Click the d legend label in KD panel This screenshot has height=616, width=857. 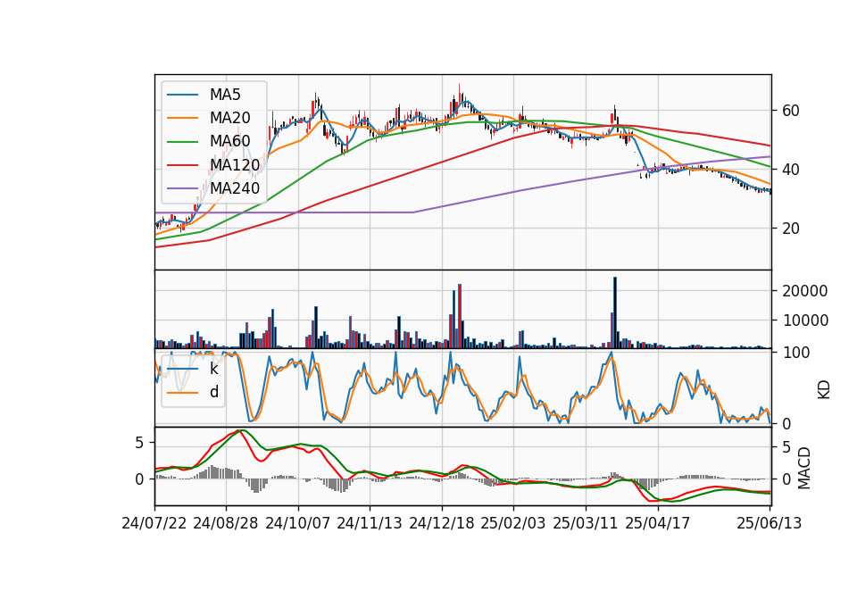click(x=214, y=392)
